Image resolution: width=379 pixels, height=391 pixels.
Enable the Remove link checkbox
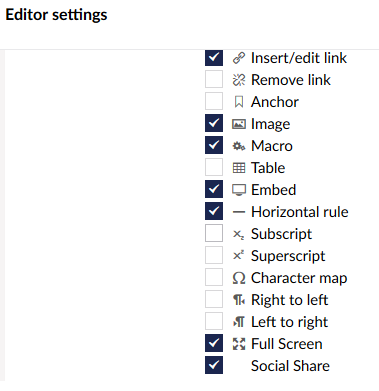(214, 79)
